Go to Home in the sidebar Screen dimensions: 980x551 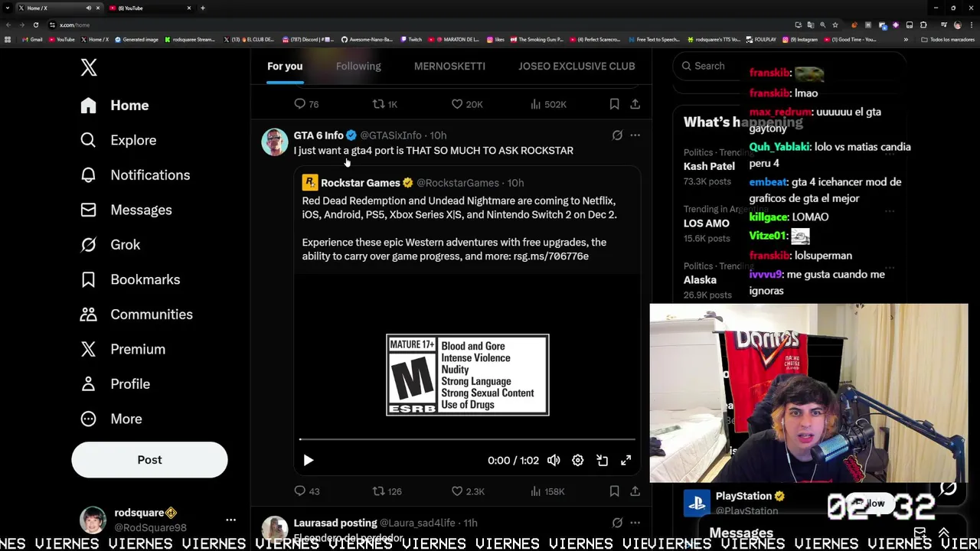click(x=115, y=106)
